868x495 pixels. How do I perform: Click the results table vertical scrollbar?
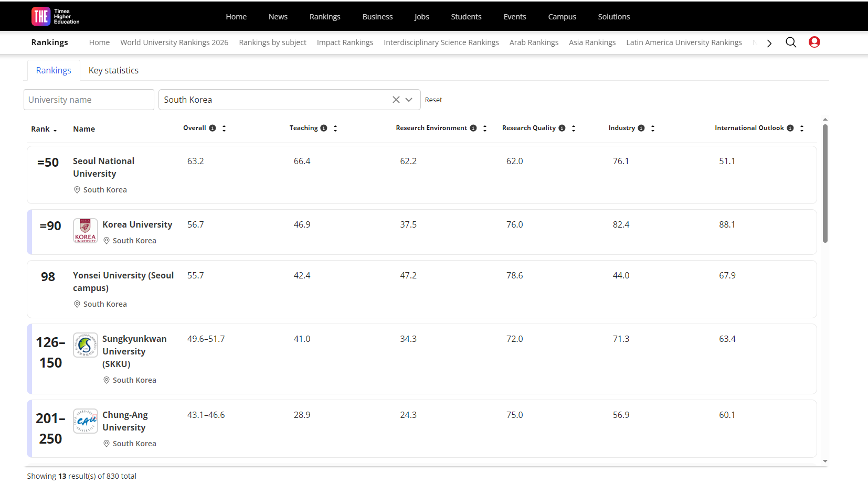(825, 184)
